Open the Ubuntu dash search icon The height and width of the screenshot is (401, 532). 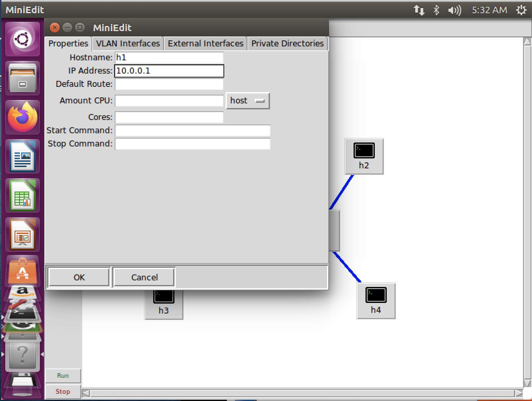(23, 39)
